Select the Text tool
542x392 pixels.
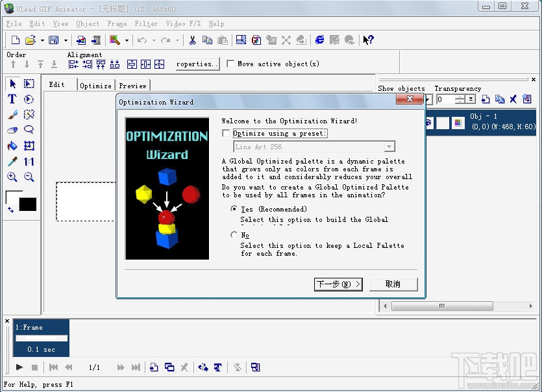coord(12,99)
